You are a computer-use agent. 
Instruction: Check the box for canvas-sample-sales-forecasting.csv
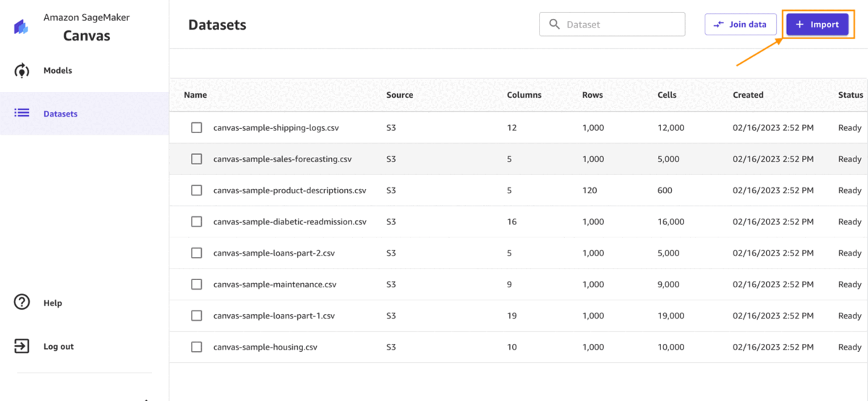(197, 159)
